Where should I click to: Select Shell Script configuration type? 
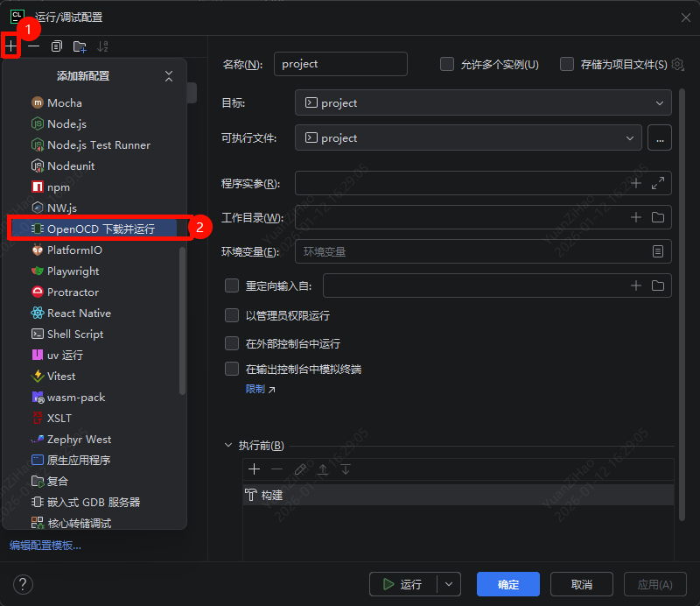[x=75, y=334]
